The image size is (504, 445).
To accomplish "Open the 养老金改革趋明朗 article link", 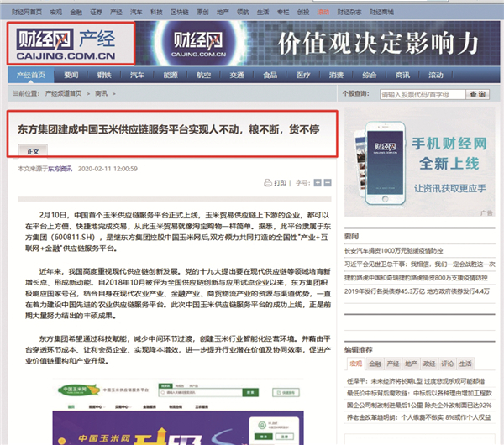I will pos(418,417).
